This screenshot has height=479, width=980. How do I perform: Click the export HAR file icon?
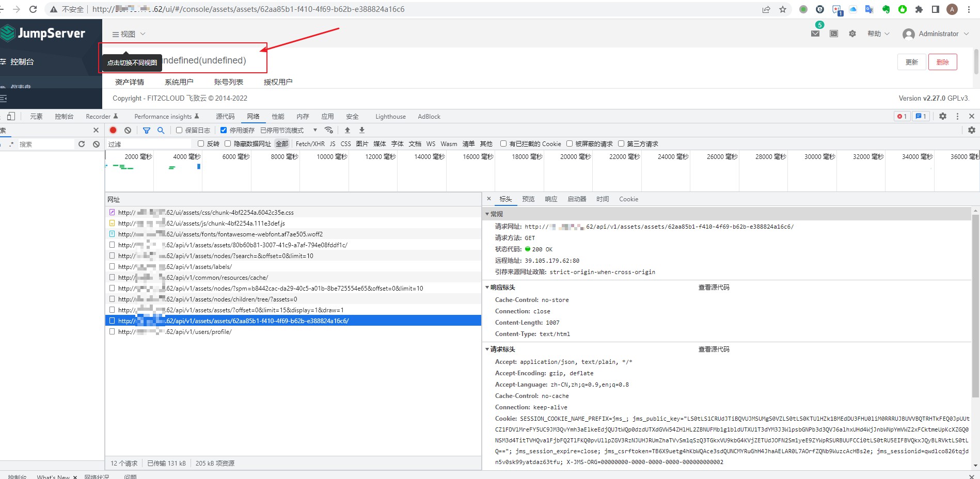coord(361,130)
